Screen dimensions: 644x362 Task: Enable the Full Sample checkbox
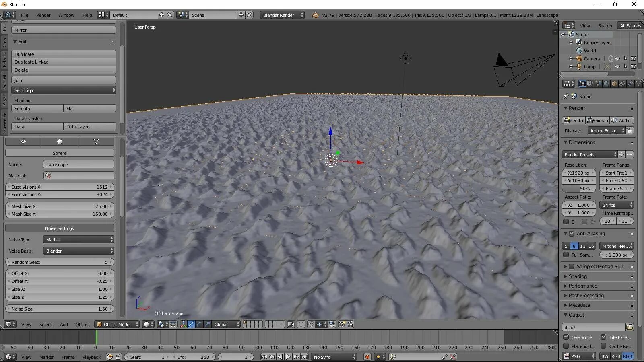(566, 255)
